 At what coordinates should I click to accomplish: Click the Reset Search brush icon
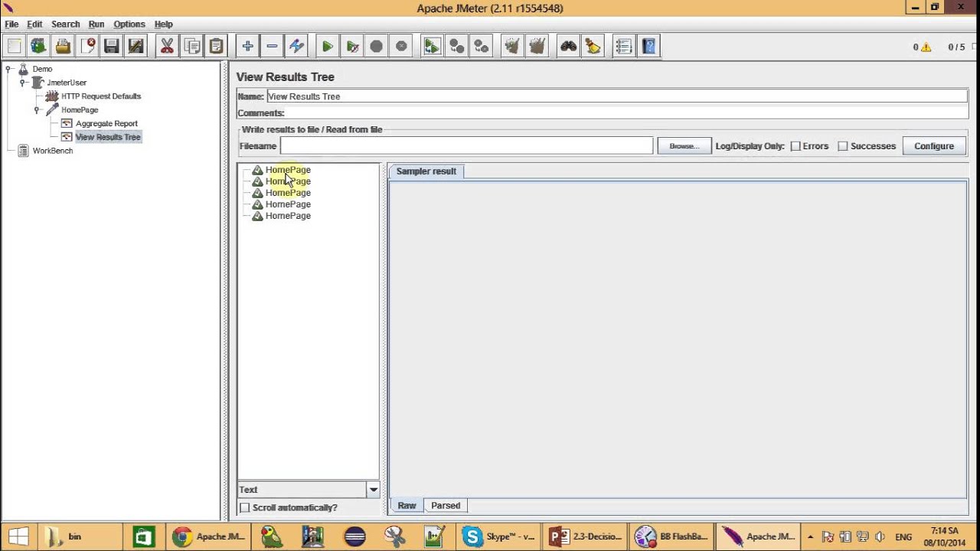click(593, 47)
